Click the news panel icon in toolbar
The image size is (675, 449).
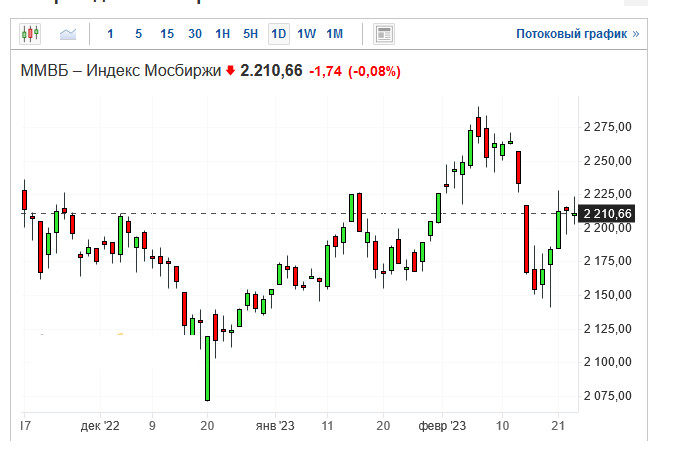tap(384, 34)
